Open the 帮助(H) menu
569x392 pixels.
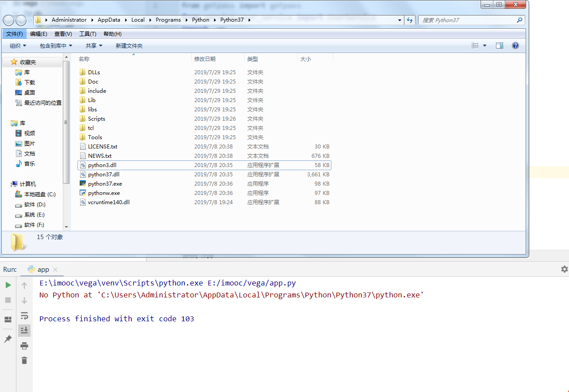112,34
